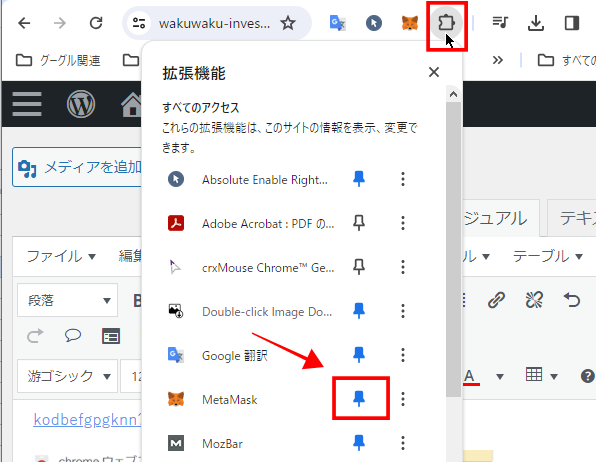The height and width of the screenshot is (462, 596).
Task: Apply text color with A button
Action: (x=471, y=376)
